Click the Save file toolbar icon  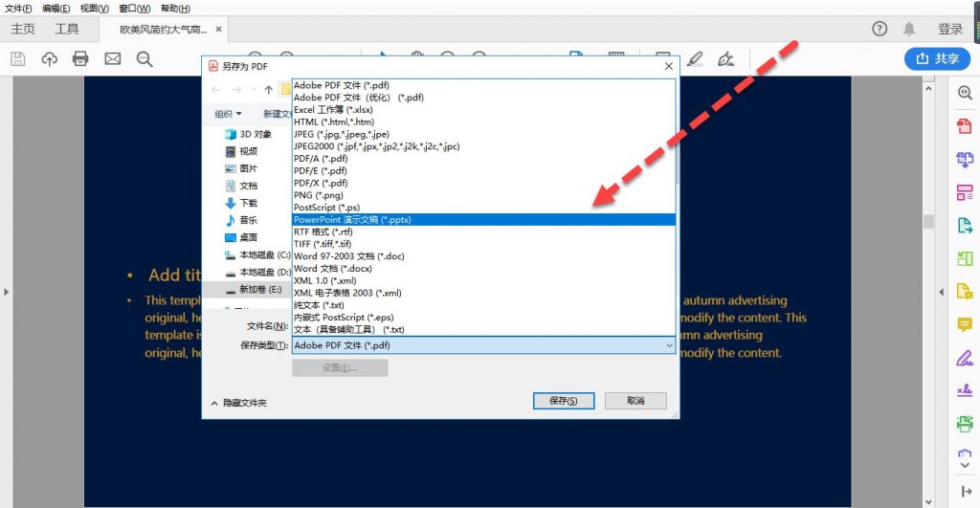pyautogui.click(x=18, y=58)
